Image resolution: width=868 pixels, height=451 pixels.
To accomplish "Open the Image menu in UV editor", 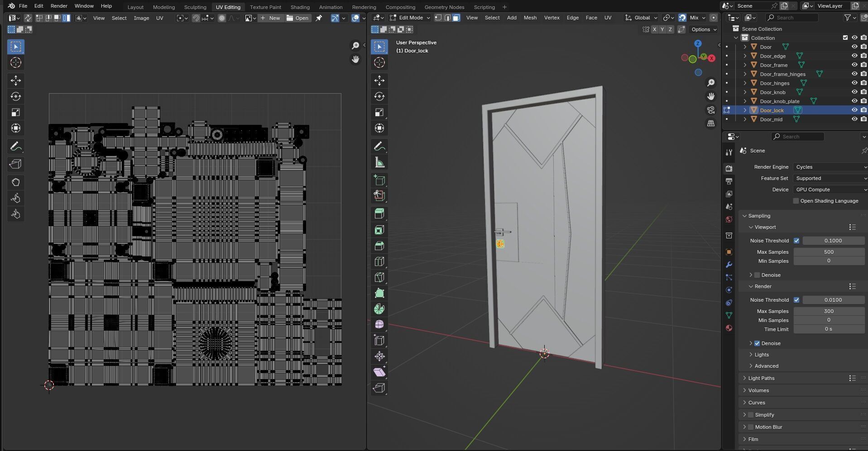I will click(141, 18).
